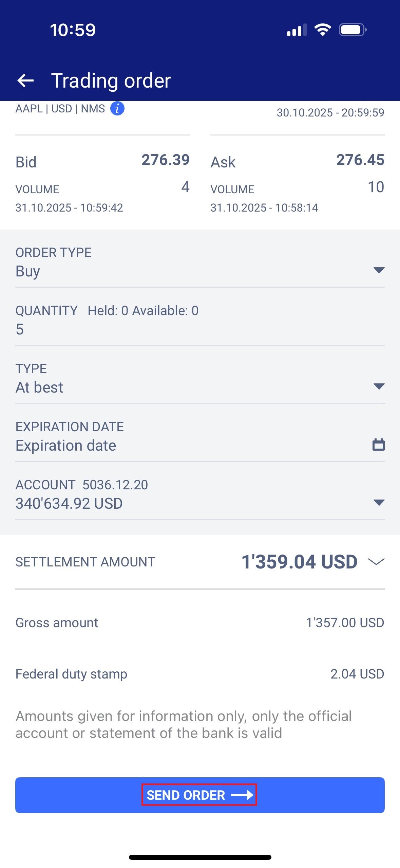Tap the Federal duty stamp row
The image size is (400, 868).
[199, 674]
